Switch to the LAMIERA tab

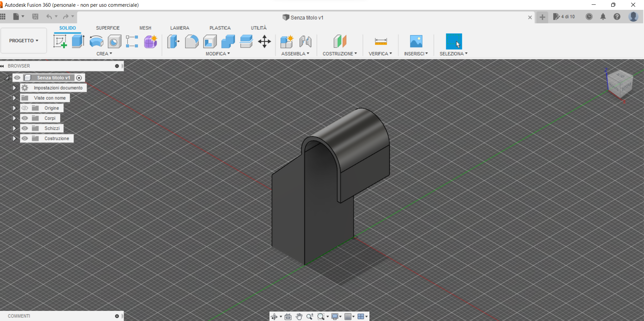pos(180,28)
